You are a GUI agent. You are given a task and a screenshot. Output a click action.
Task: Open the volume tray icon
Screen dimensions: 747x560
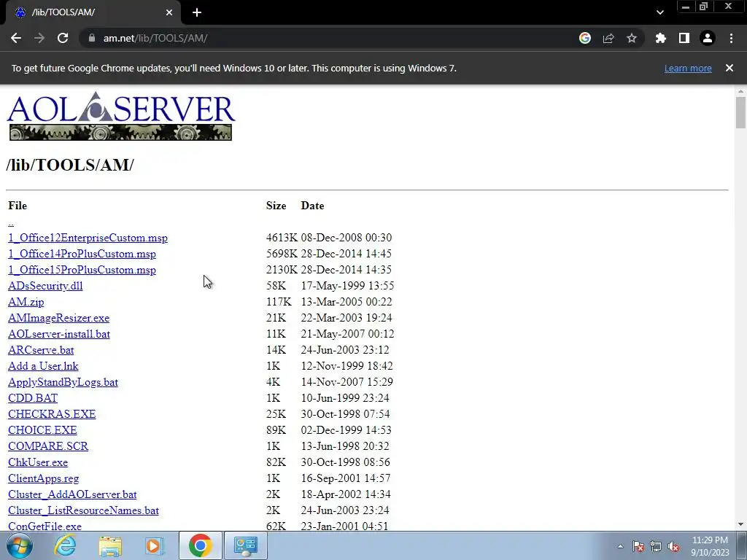point(673,546)
